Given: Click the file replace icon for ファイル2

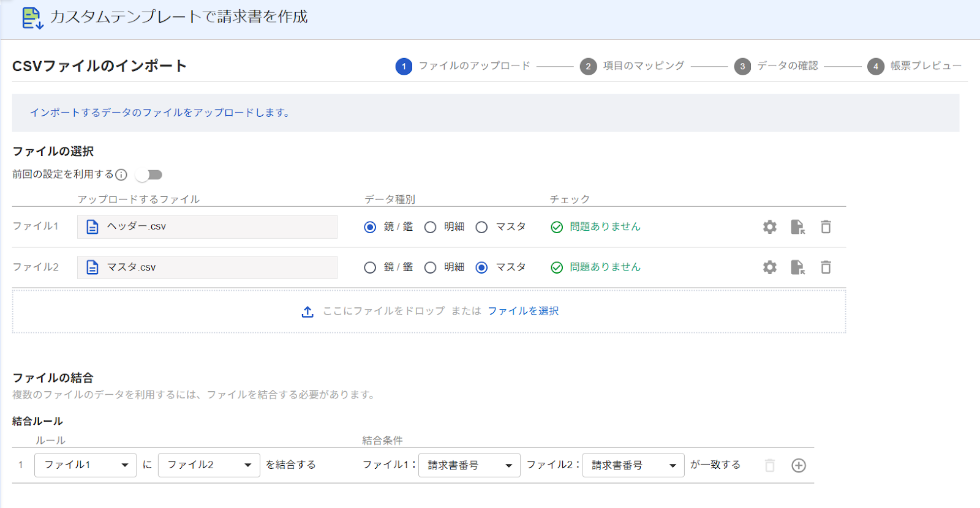Looking at the screenshot, I should coord(797,267).
